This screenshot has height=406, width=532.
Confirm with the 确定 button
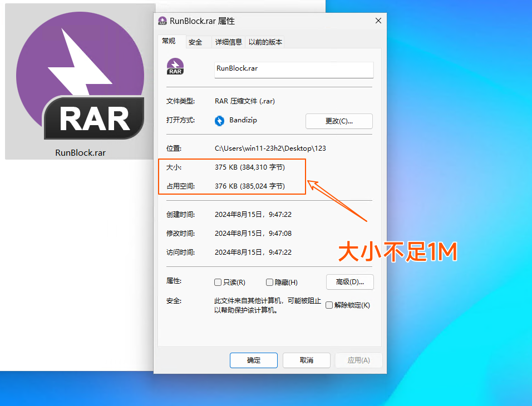(x=253, y=360)
